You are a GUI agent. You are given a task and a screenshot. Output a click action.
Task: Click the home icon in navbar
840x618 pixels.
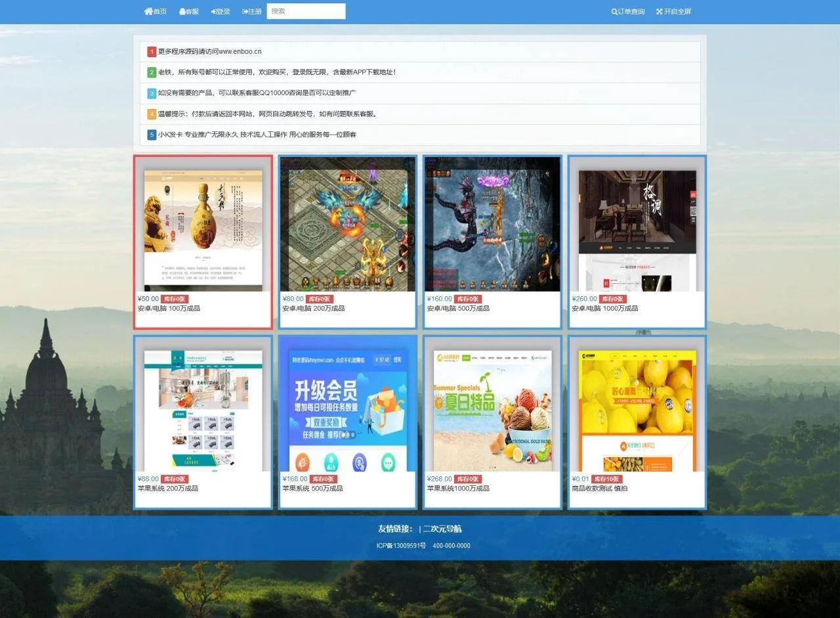click(x=148, y=12)
